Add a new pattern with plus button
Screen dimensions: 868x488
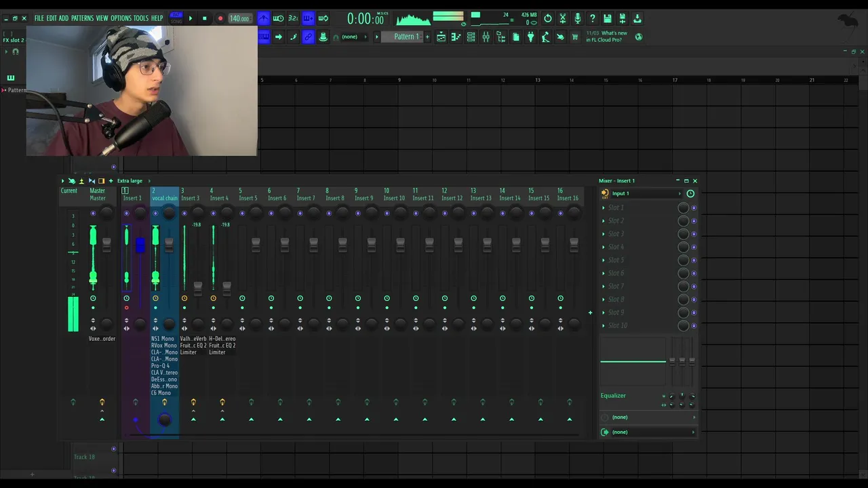pos(427,37)
